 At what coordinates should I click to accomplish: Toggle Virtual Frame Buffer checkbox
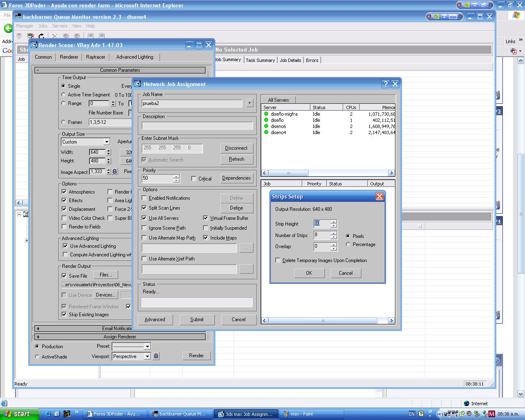pos(205,218)
